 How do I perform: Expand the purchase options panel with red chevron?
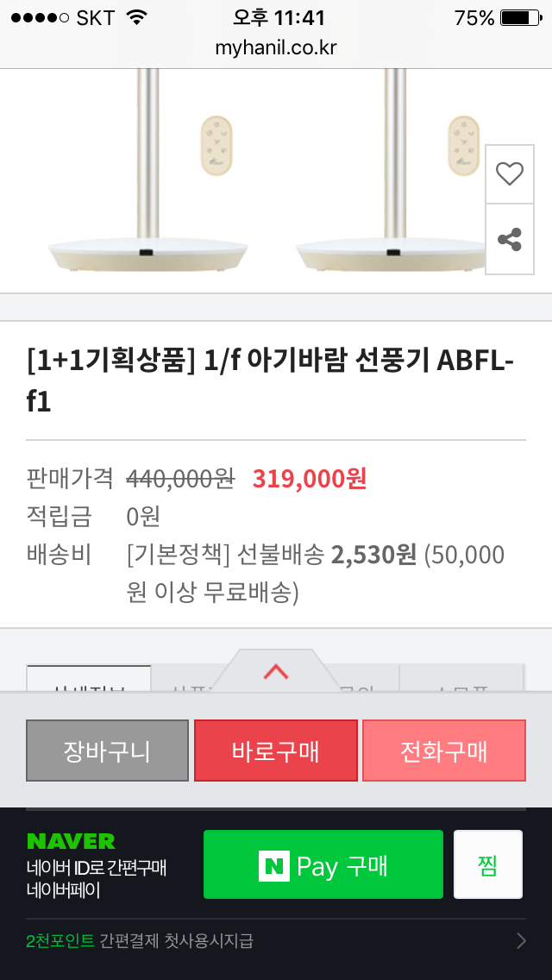(275, 671)
